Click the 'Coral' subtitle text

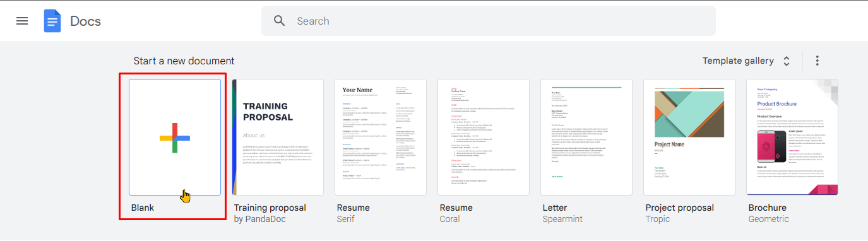(450, 219)
